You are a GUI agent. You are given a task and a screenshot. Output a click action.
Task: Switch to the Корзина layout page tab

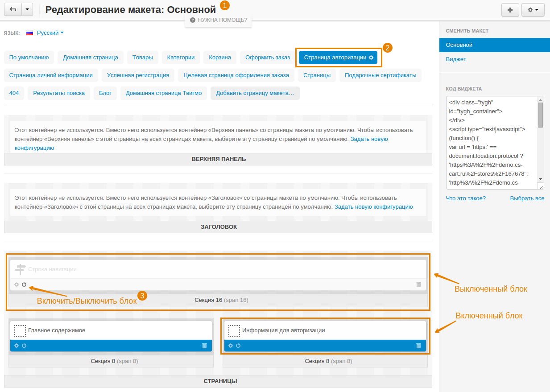(220, 57)
